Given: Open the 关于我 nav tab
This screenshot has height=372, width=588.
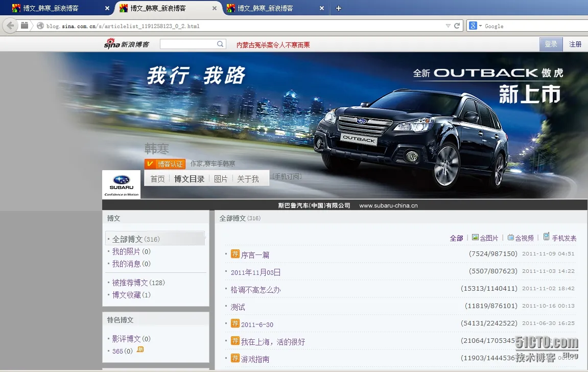Looking at the screenshot, I should (248, 179).
